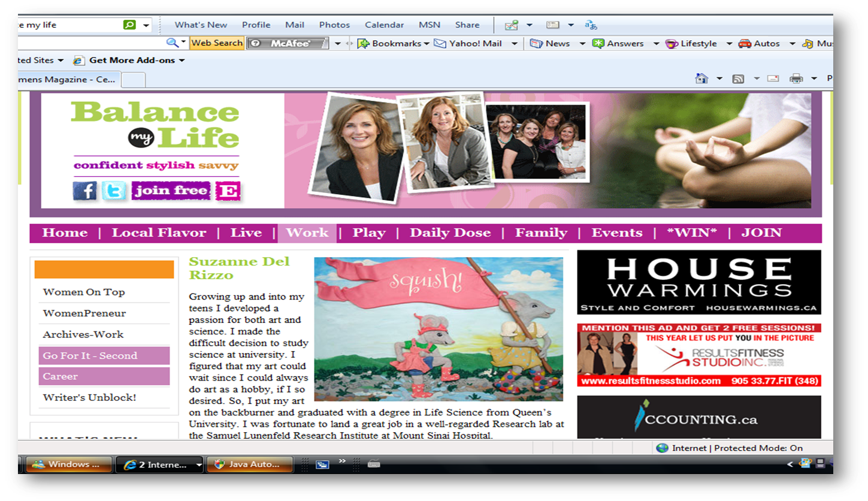Open the Family section in site navigation

click(542, 233)
